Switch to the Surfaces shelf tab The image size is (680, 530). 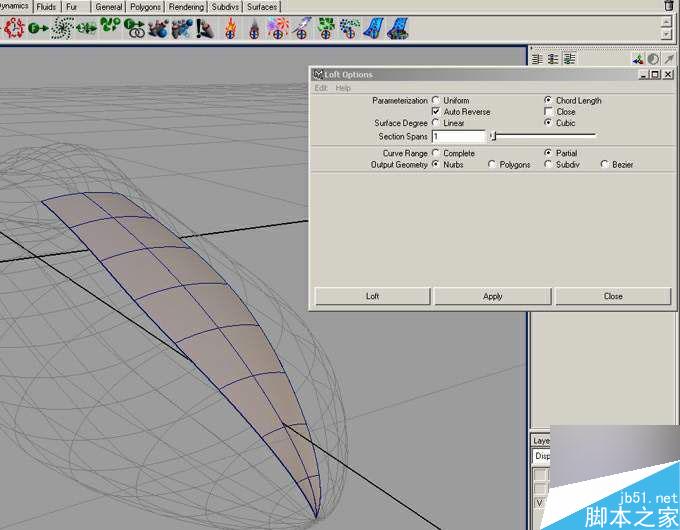click(262, 7)
